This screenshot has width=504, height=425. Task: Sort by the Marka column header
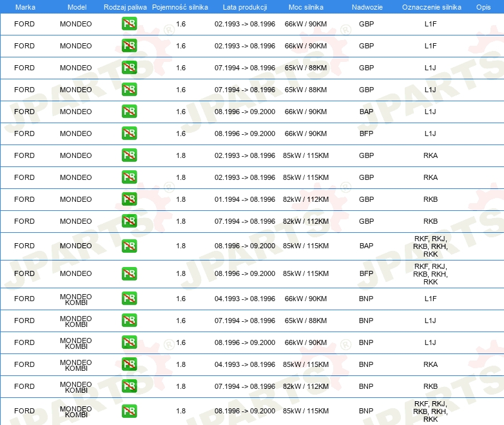pyautogui.click(x=25, y=7)
